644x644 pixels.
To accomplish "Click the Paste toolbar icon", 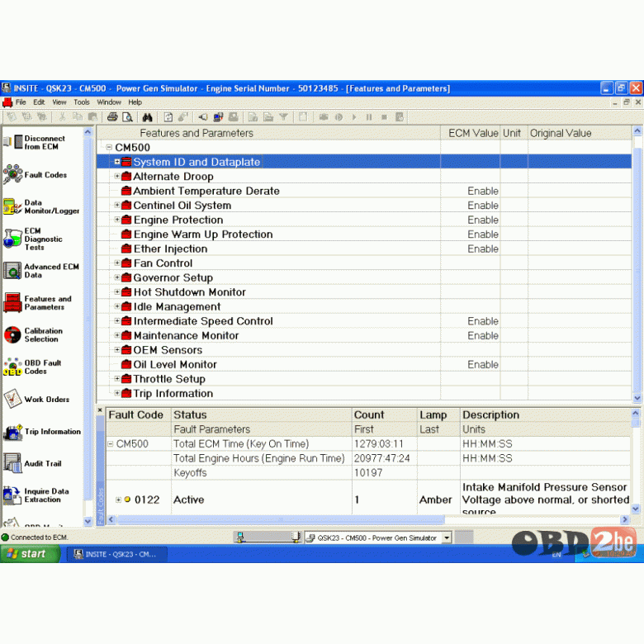I will pos(92,117).
